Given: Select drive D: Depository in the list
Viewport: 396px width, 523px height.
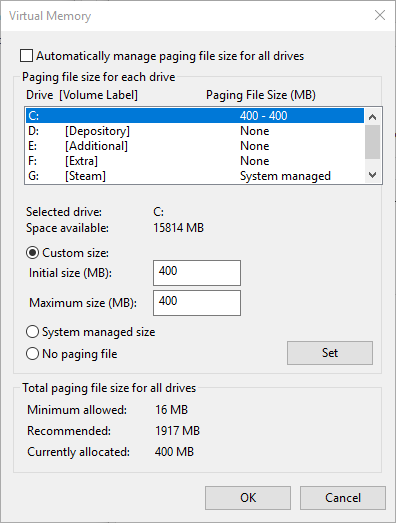Looking at the screenshot, I should click(x=195, y=131).
